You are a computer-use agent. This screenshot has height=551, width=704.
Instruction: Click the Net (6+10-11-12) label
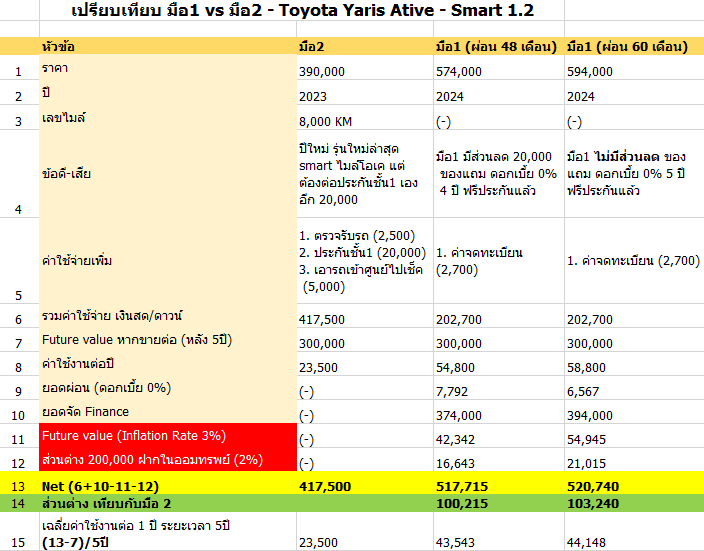[168, 483]
